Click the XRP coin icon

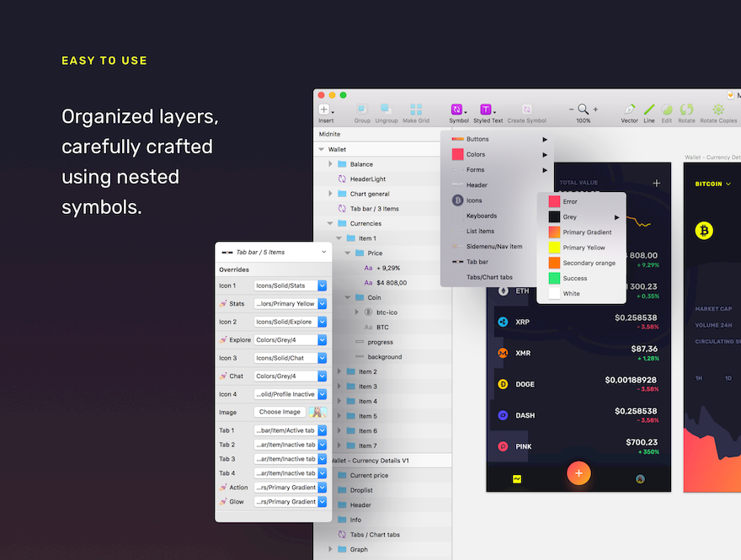(503, 322)
